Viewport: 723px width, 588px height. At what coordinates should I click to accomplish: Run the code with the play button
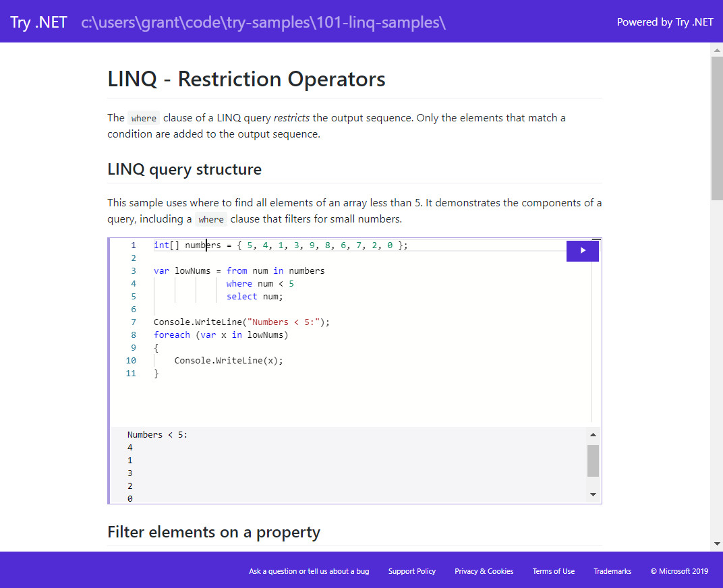[582, 251]
